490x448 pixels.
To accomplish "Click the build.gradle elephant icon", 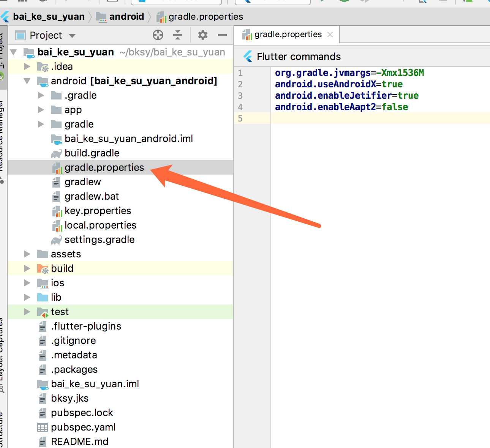I will 56,153.
